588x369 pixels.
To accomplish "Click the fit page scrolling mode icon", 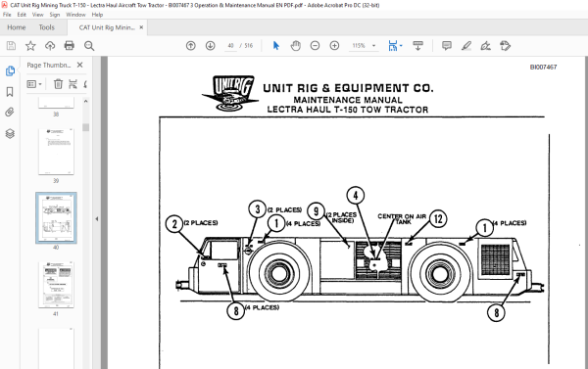I will [392, 46].
